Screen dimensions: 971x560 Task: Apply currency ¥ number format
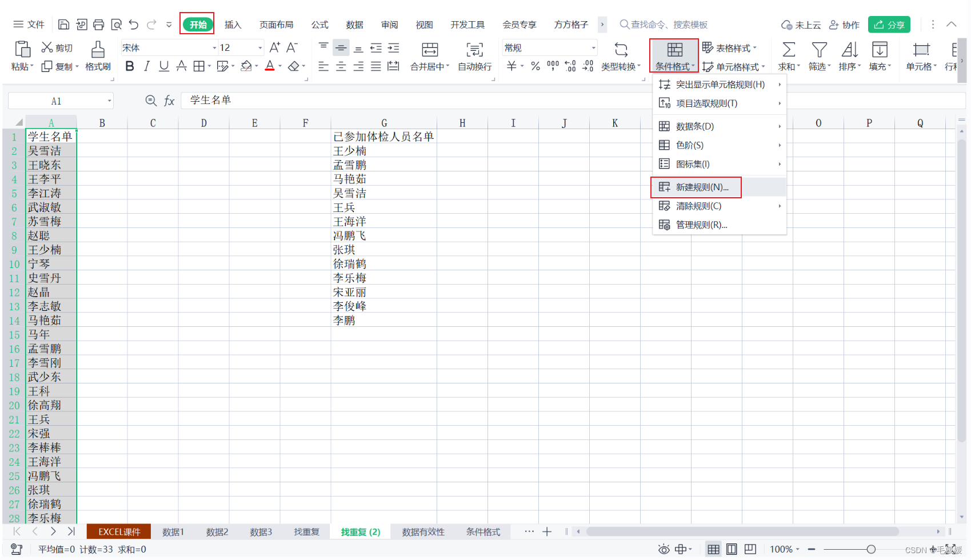[512, 66]
